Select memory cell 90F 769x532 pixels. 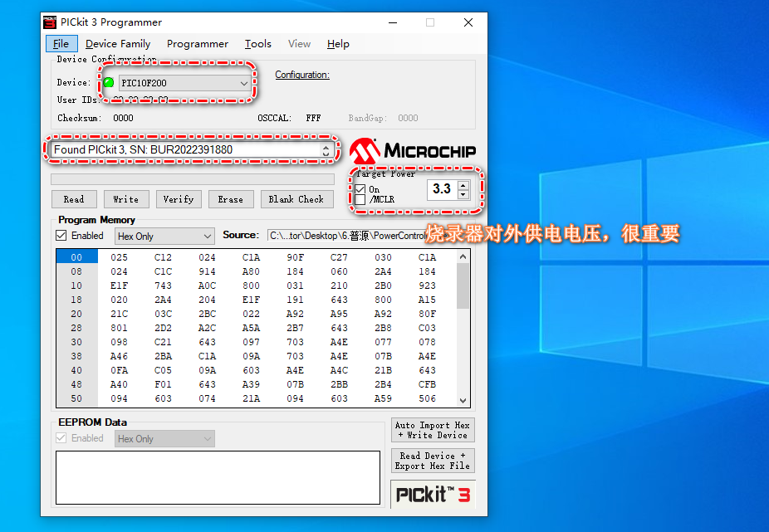tap(296, 257)
